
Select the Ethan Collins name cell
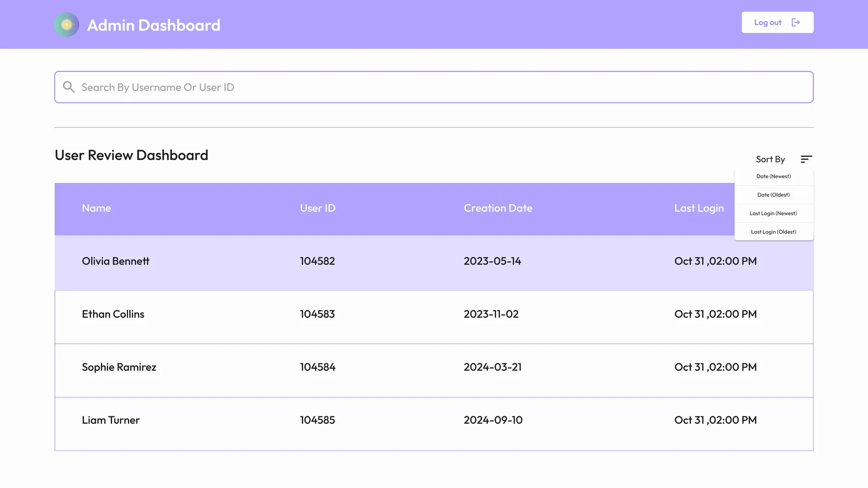(113, 314)
